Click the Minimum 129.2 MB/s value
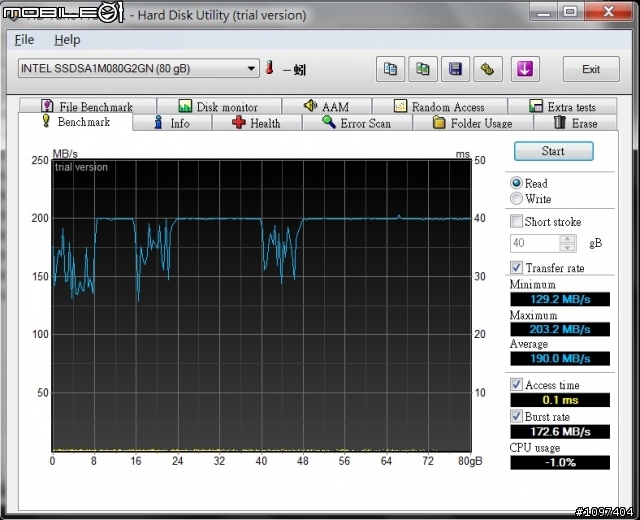This screenshot has width=640, height=520. coord(560,299)
